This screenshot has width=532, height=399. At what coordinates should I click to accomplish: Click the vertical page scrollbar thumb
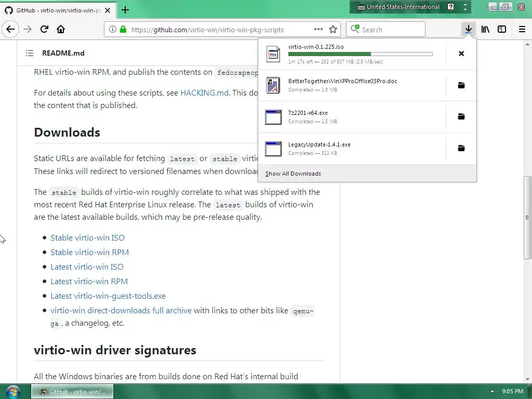point(527,218)
